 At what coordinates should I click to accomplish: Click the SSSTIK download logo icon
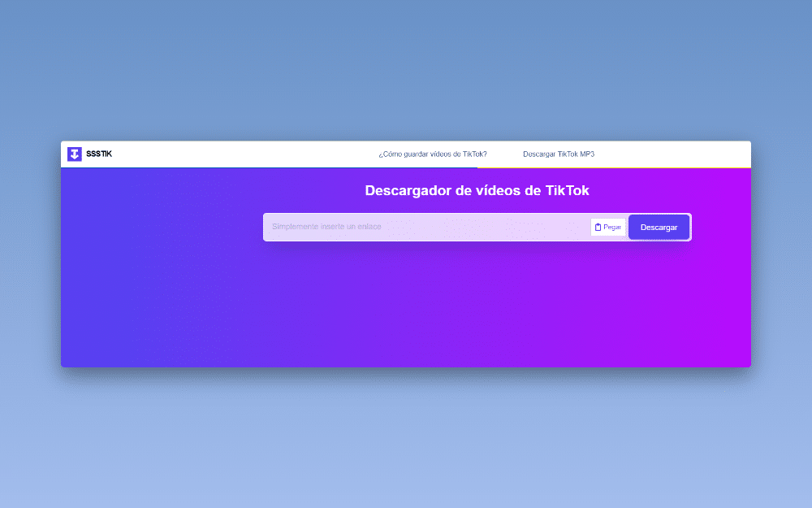tap(75, 154)
